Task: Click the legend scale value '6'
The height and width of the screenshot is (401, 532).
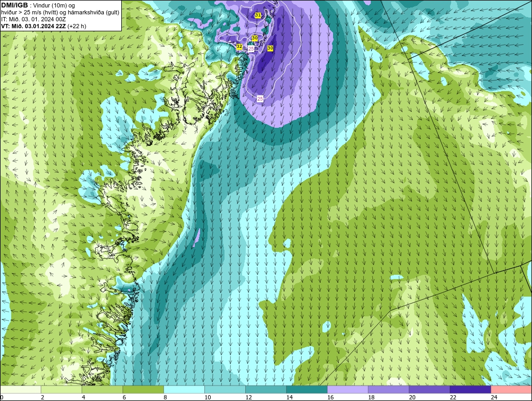Action: click(124, 397)
